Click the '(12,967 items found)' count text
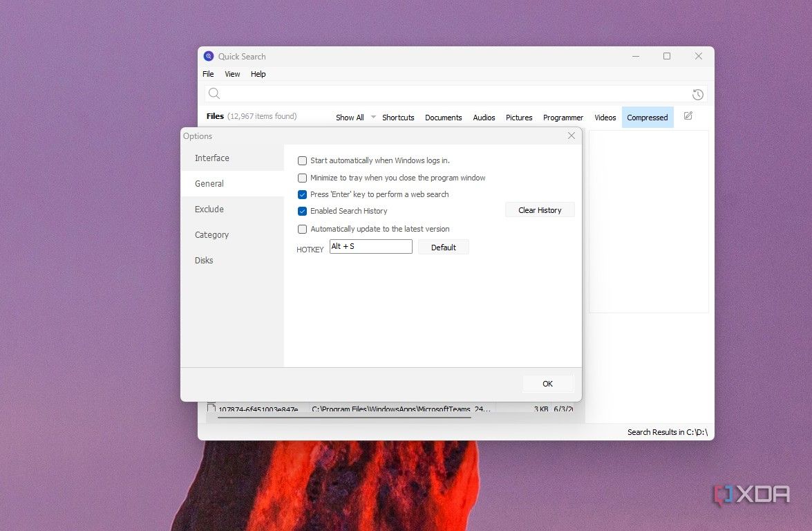812x531 pixels. pos(262,116)
